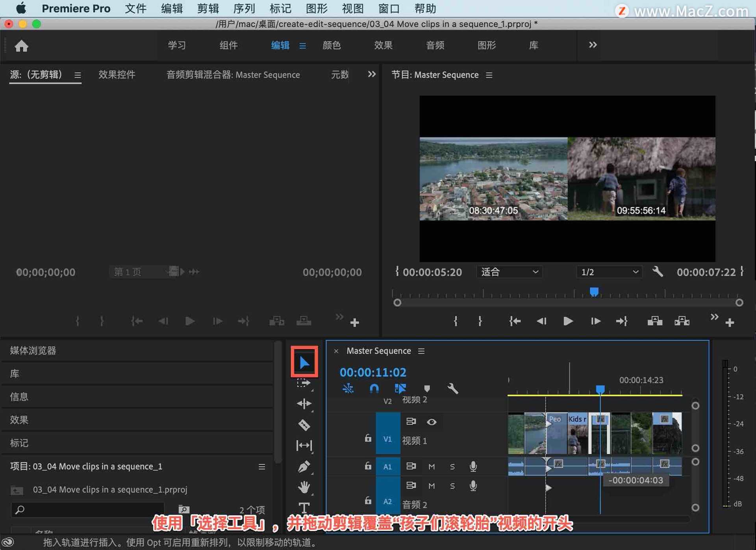Select the Ripple Edit tool
Screen dimensions: 756x550
(304, 403)
